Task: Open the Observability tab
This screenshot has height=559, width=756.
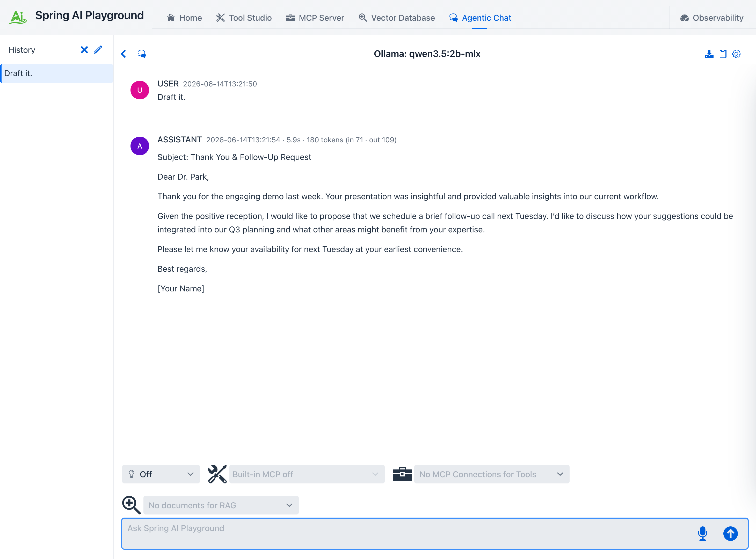Action: 712,18
